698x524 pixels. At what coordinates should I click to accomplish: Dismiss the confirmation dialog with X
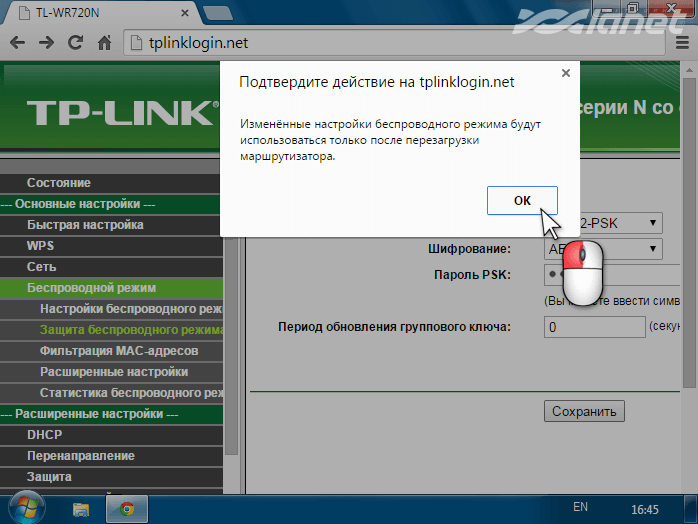click(566, 73)
